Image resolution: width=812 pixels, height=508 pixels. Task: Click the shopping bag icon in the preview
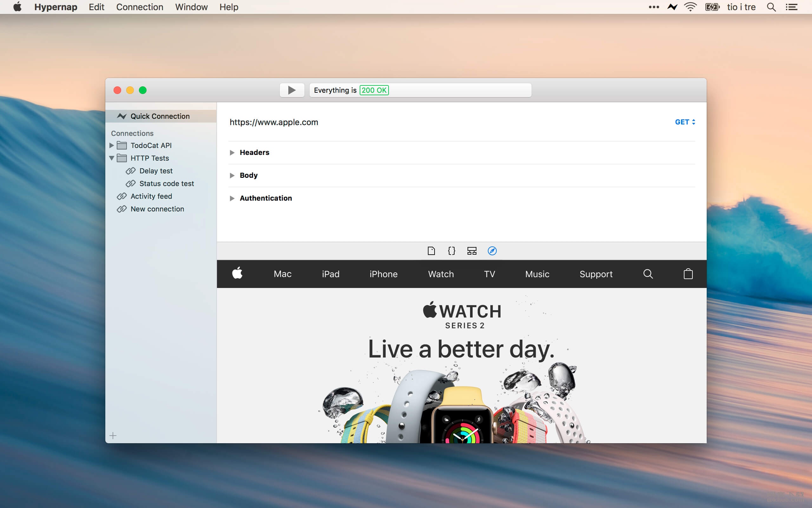(688, 273)
